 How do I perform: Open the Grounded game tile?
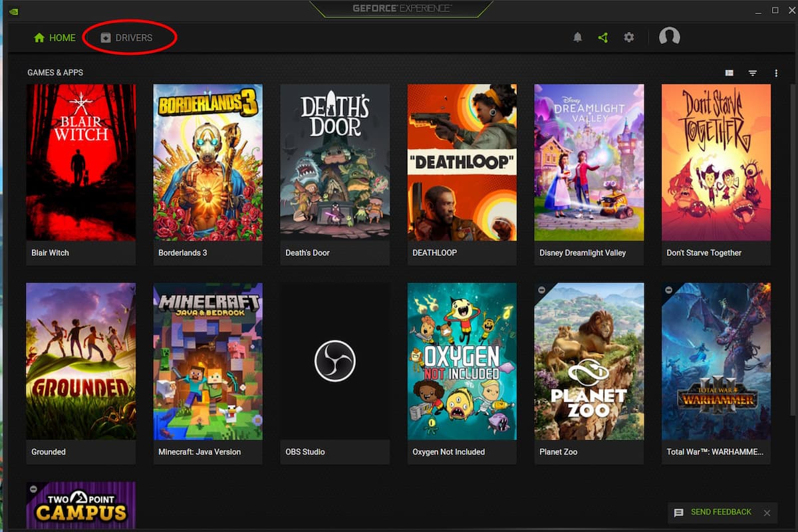(81, 374)
